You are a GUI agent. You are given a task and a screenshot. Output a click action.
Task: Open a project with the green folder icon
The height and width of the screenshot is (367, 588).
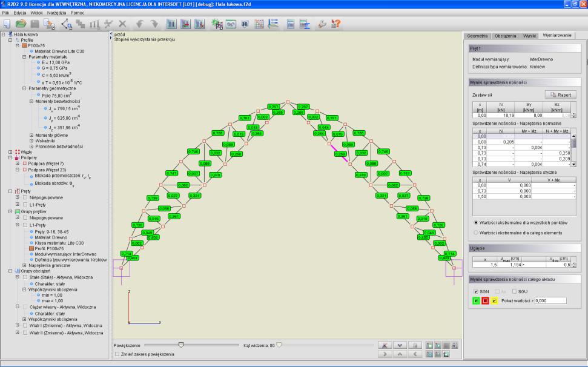[21, 24]
